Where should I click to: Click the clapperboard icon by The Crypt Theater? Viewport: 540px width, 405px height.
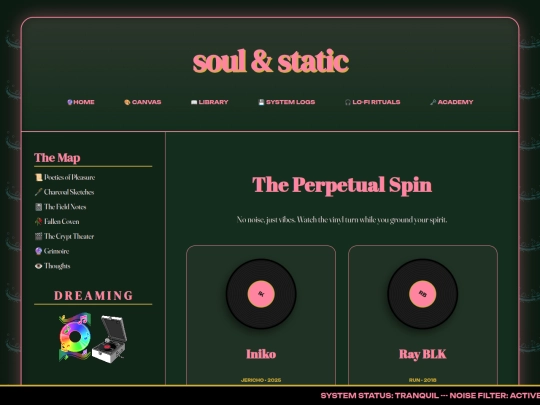tap(38, 237)
